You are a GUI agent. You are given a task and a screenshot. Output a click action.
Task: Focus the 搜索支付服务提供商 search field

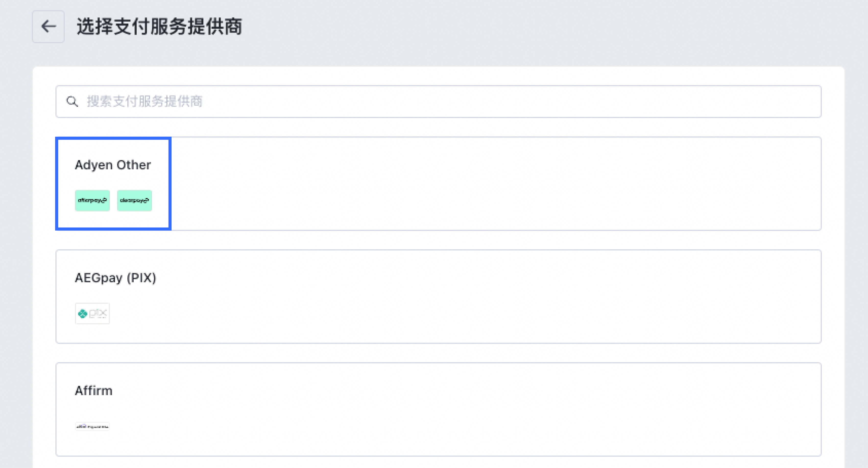coord(438,101)
